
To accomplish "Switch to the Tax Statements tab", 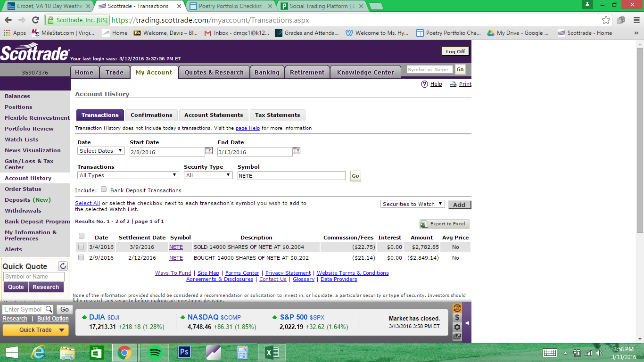I will pyautogui.click(x=278, y=115).
